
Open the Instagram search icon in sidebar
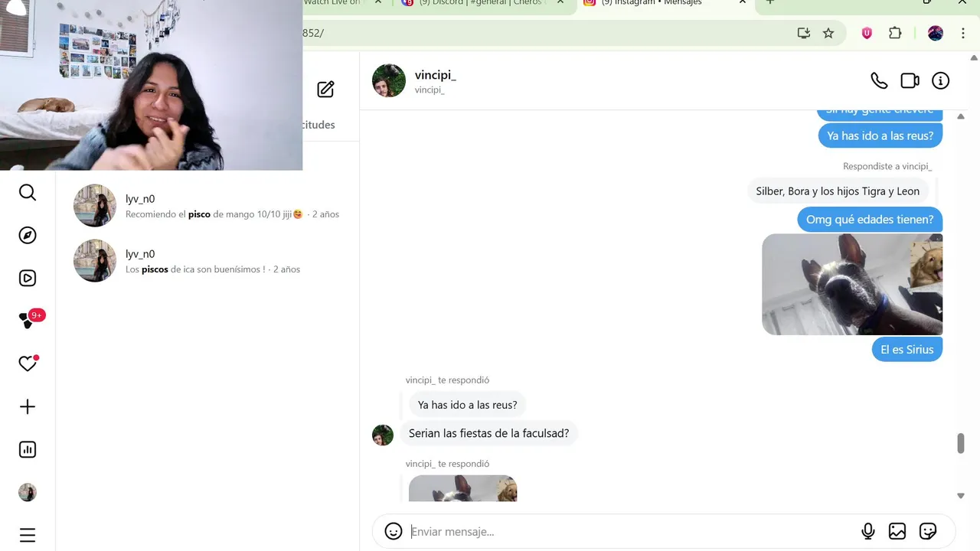[x=28, y=193]
